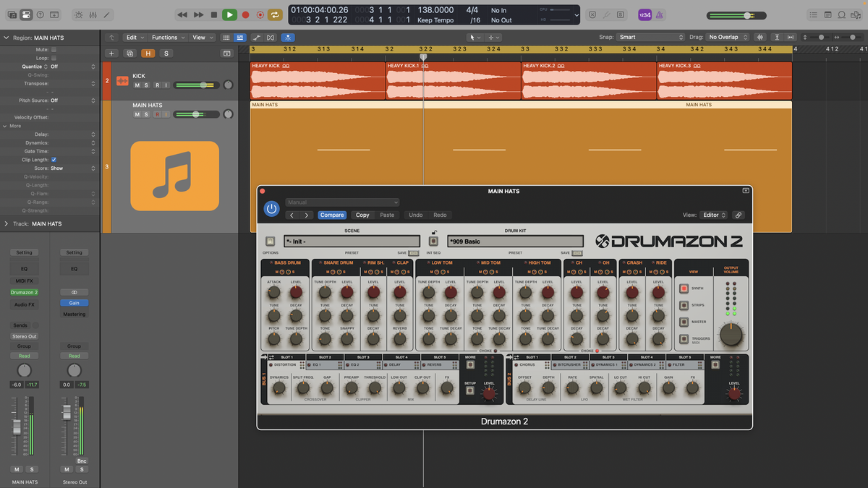Mute the KICK track with its M button
The height and width of the screenshot is (488, 868).
point(137,85)
